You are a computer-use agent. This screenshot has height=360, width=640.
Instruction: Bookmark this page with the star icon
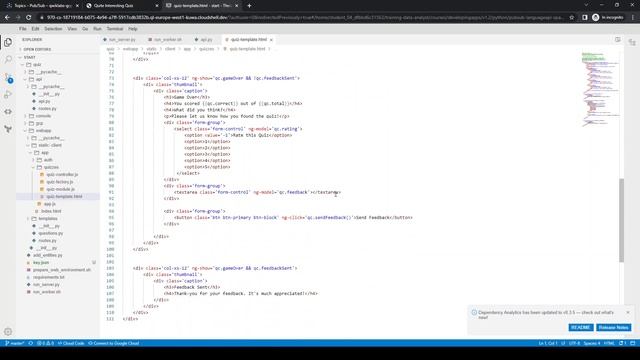click(x=572, y=18)
